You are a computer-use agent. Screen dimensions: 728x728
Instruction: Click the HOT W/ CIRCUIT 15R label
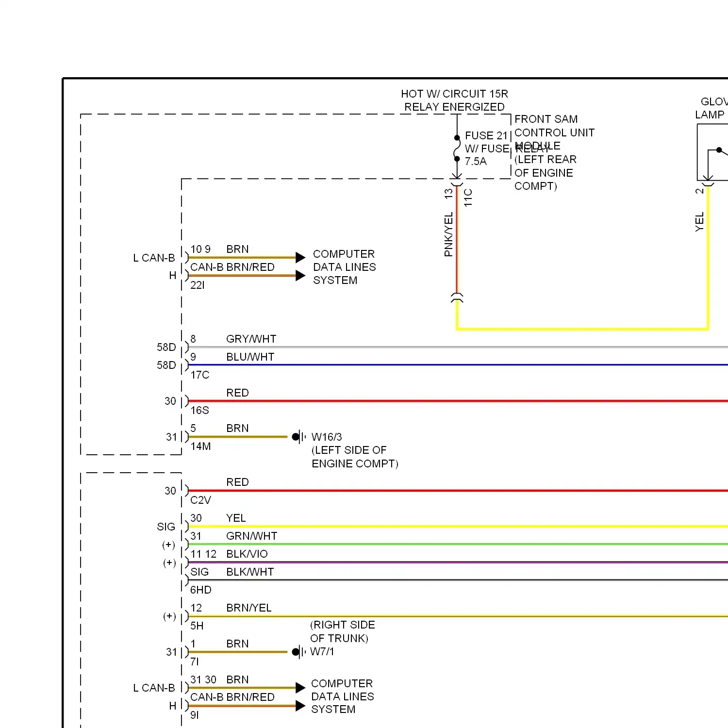coord(454,94)
